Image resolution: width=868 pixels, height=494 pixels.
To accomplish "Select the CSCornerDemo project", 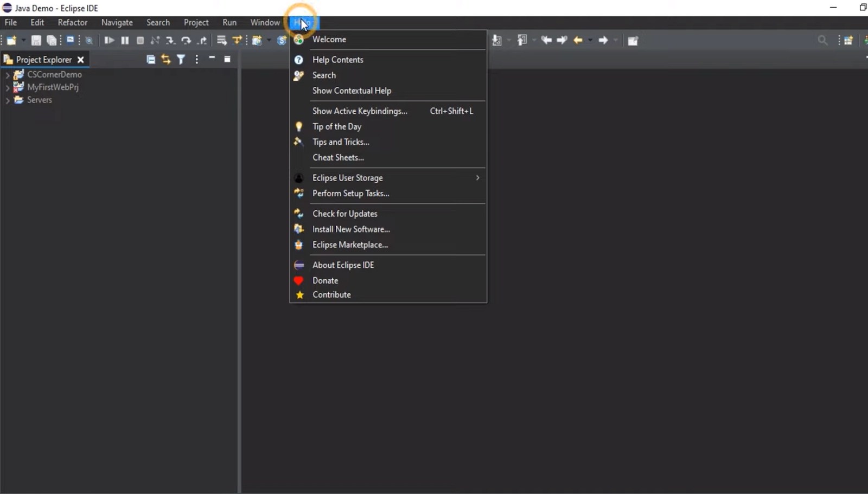I will 54,75.
